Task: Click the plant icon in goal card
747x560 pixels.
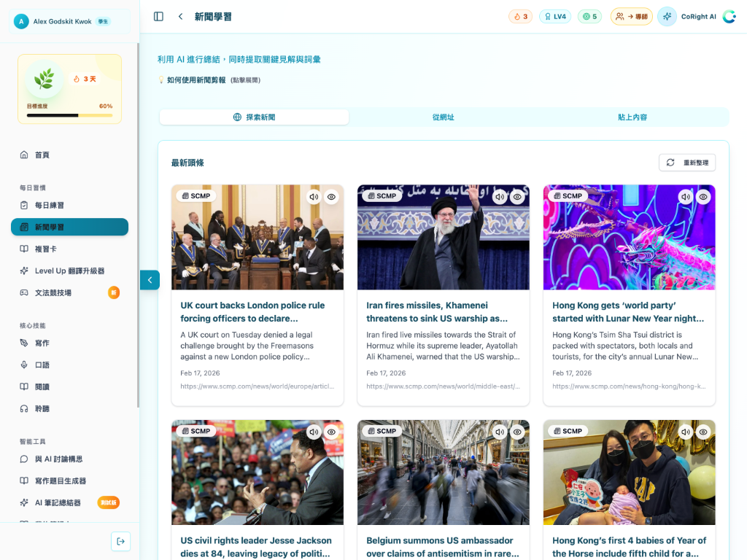Action: coord(44,79)
